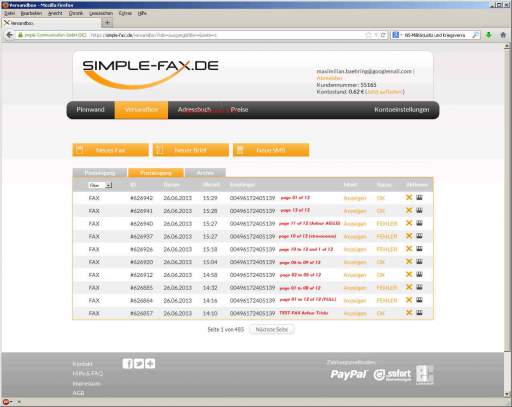This screenshot has height=407, width=512.
Task: Delete fax #626942 with the orange X icon
Action: [409, 197]
